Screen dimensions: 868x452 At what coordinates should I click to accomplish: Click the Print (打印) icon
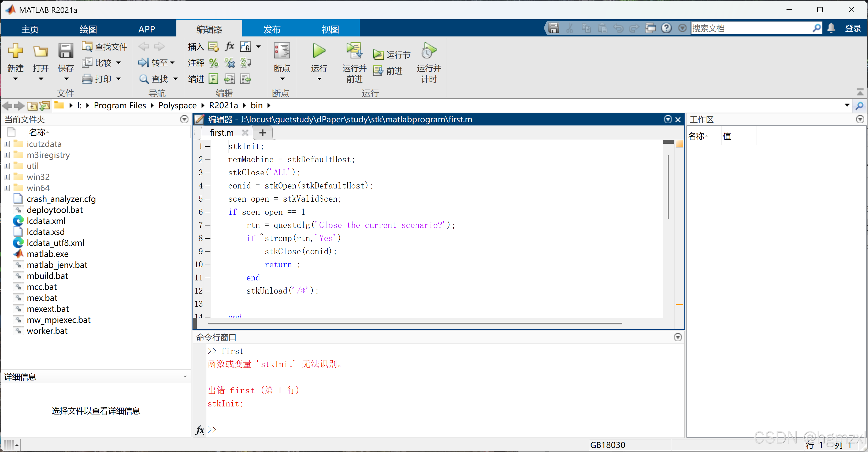coord(87,79)
